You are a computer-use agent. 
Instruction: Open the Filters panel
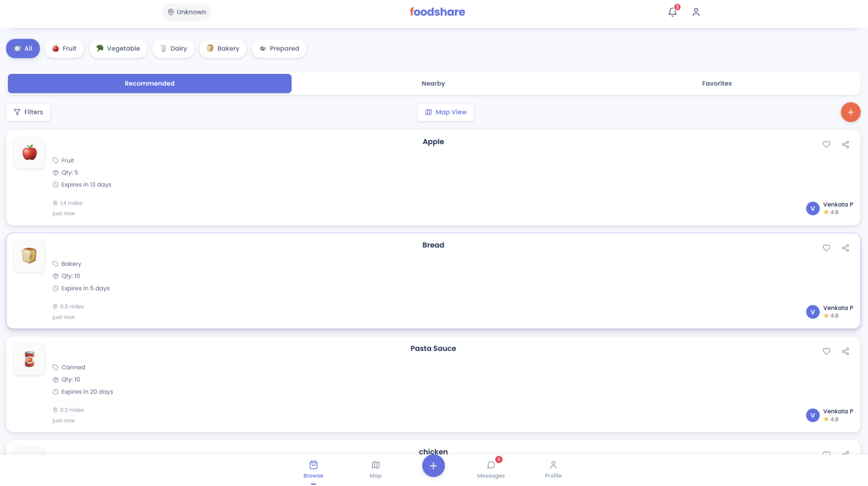(28, 112)
